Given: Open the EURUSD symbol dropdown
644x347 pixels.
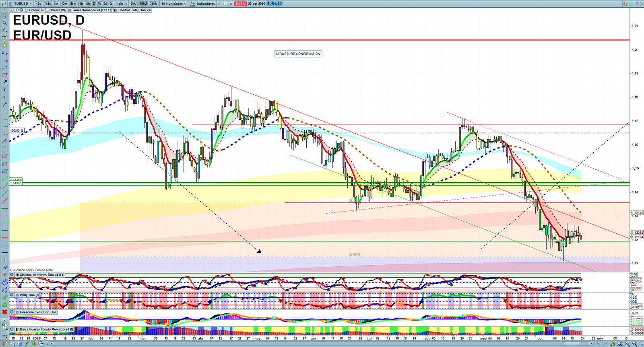Looking at the screenshot, I should [x=23, y=4].
